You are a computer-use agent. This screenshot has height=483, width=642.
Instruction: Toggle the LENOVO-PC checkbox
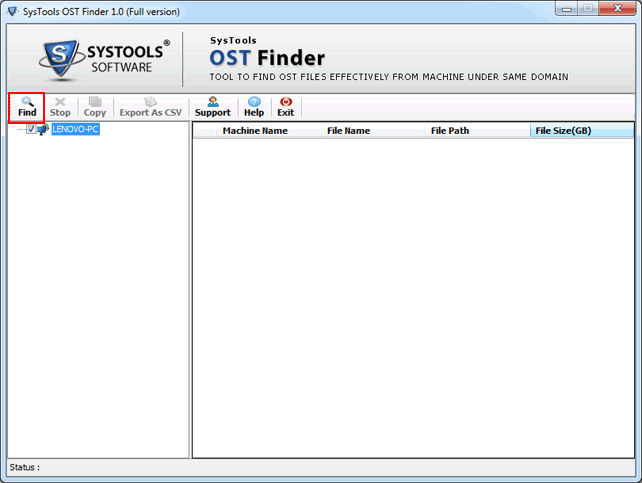click(31, 129)
